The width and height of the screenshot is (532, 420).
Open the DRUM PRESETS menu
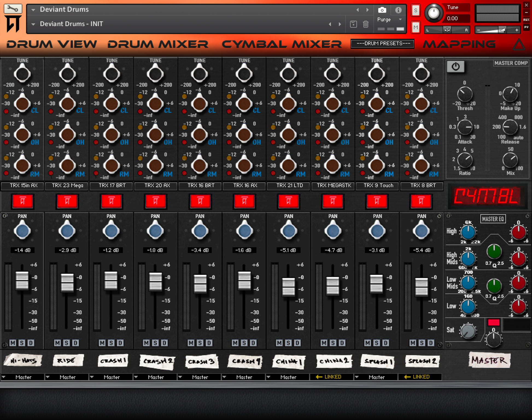382,44
